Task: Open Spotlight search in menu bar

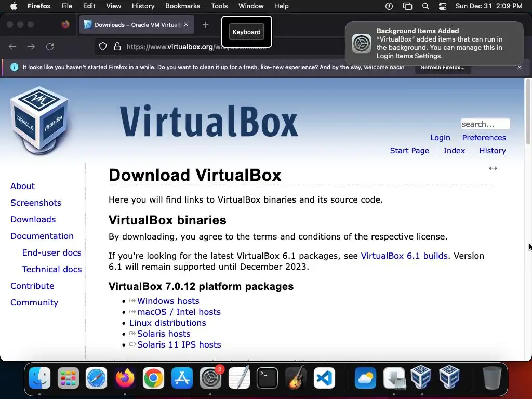Action: coord(425,6)
